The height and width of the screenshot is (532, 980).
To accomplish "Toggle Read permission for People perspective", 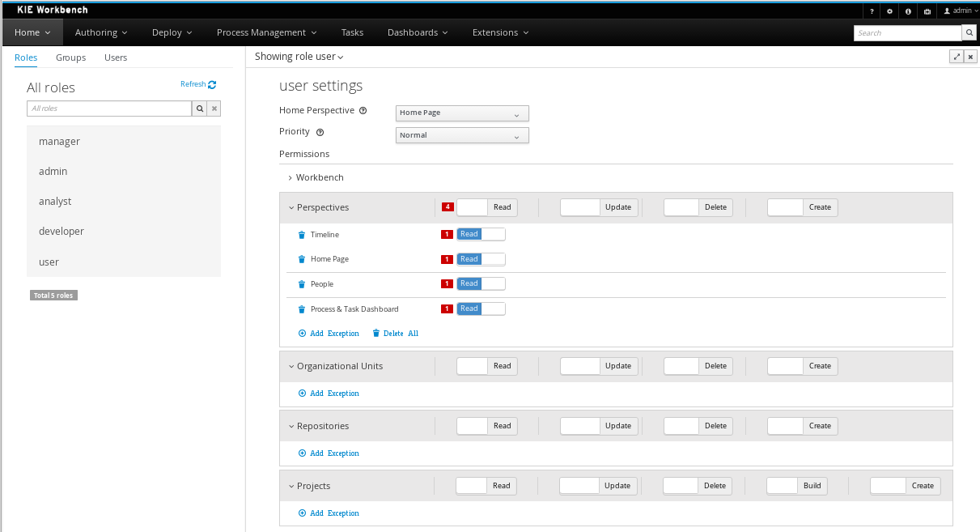I will [x=481, y=284].
